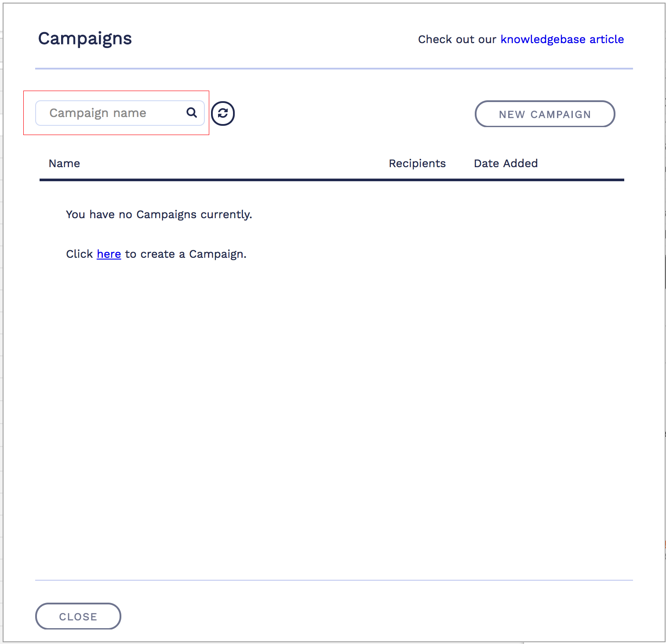Screen dimensions: 666x644
Task: Click the divider line above the CLOSE button
Action: tap(334, 580)
